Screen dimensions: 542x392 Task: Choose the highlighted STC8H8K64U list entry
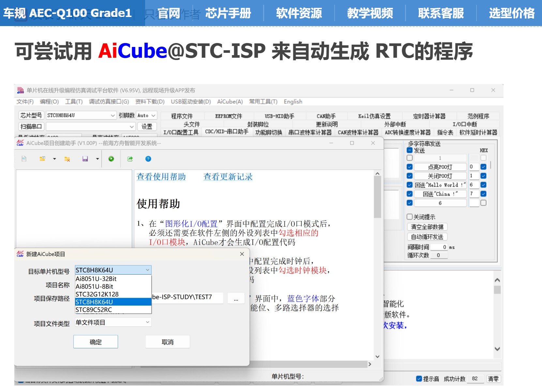pyautogui.click(x=113, y=302)
